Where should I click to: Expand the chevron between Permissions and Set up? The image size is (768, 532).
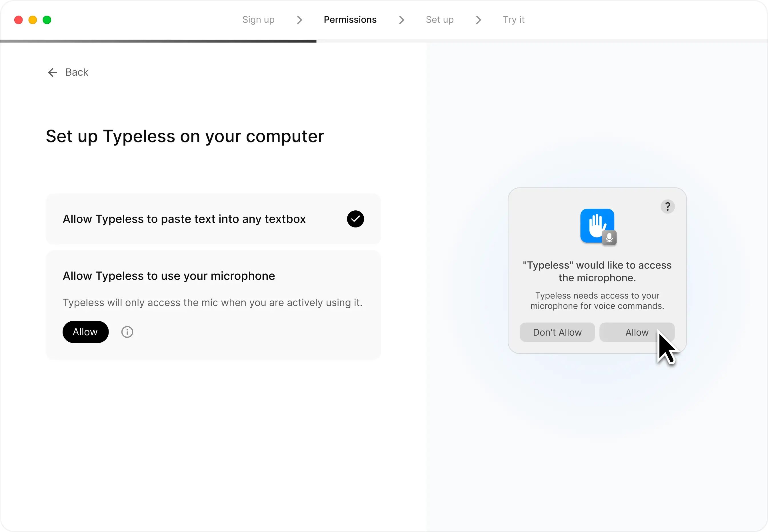[401, 20]
